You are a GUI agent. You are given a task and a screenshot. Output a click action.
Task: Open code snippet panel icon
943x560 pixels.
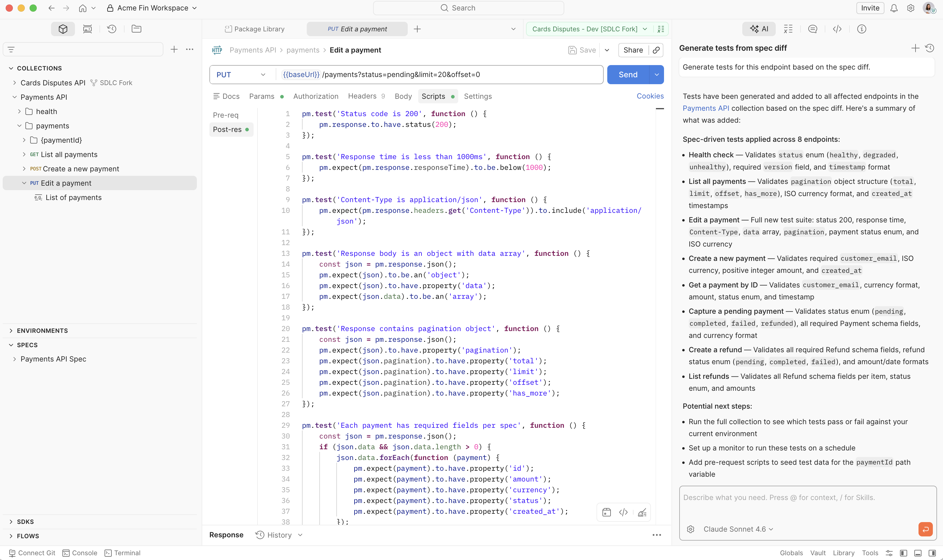[837, 29]
